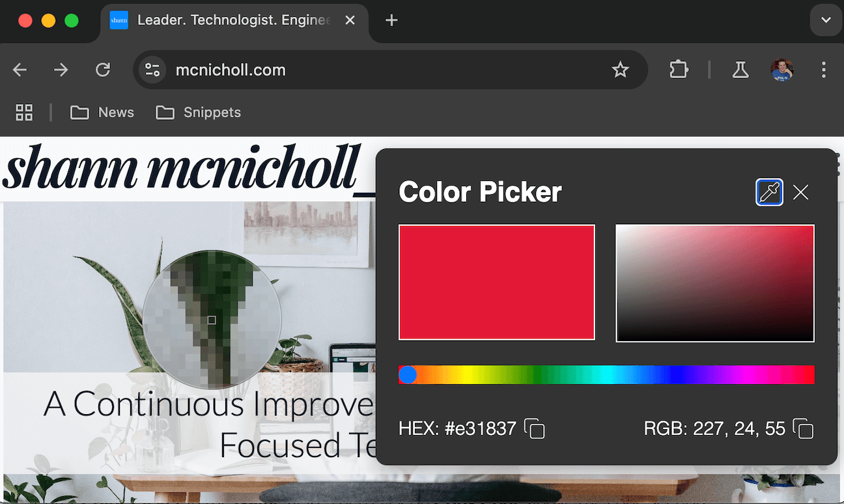This screenshot has width=844, height=504.
Task: Open the browser Extensions puzzle-piece icon
Action: coord(679,70)
